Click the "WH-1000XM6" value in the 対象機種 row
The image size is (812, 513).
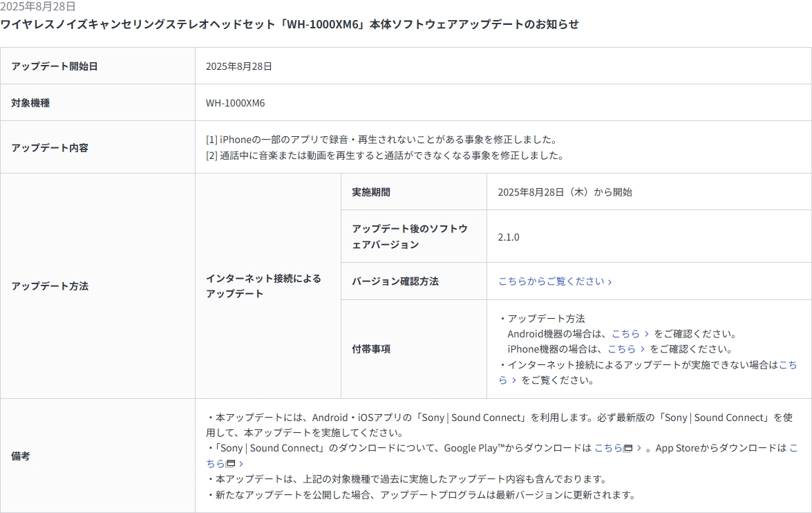pos(235,103)
